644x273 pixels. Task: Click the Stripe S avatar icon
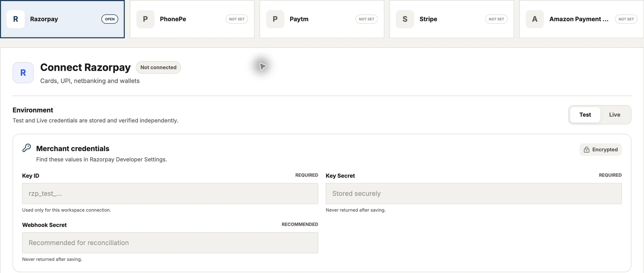point(405,19)
